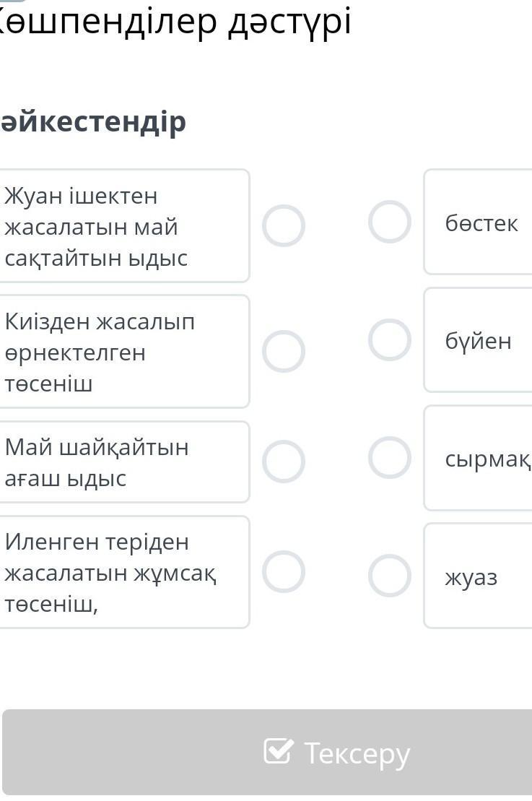Select the radio circle next to 'Киізден жасалып өрнектелген төсеніш'
This screenshot has height=801, width=532.
(284, 351)
